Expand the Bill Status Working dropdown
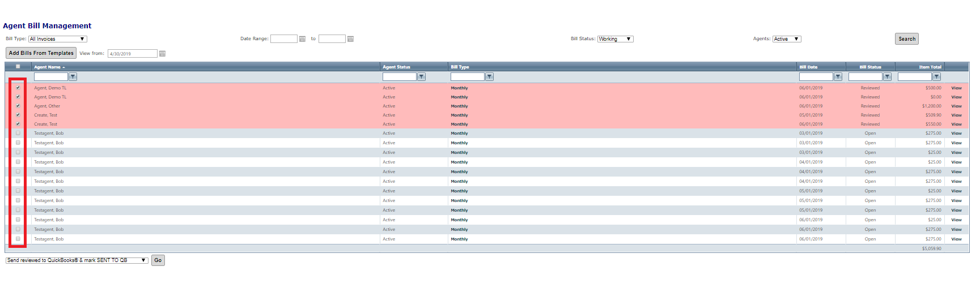 (x=615, y=39)
